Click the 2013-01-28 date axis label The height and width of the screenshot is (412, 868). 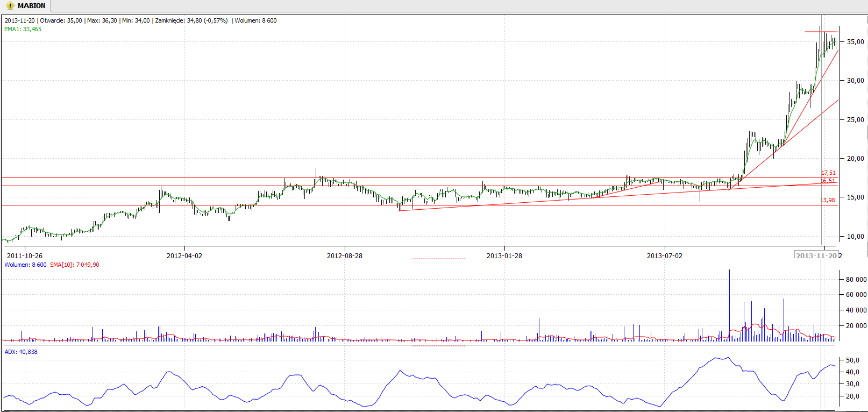pos(504,255)
